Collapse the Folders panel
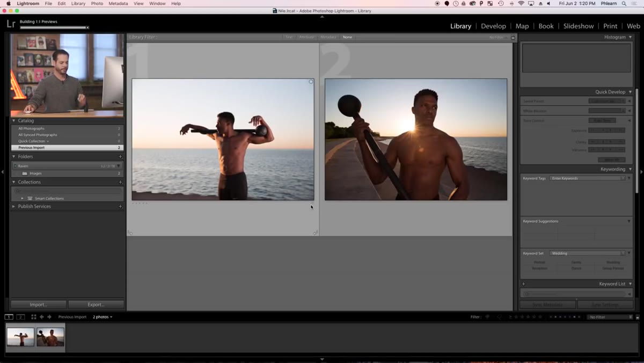Screen dimensions: 644x363 14,157
